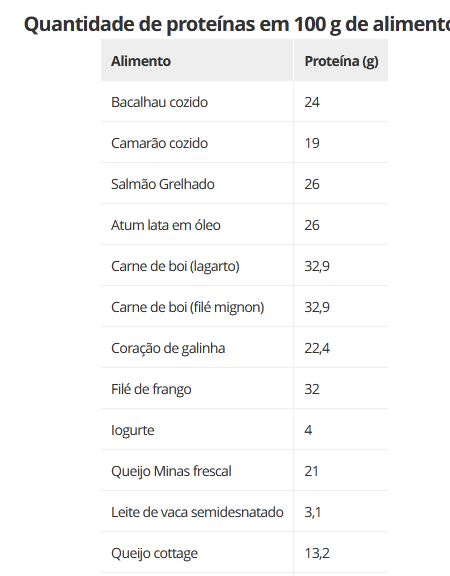Click Atum lata em óleo text
This screenshot has width=450, height=576.
(166, 225)
